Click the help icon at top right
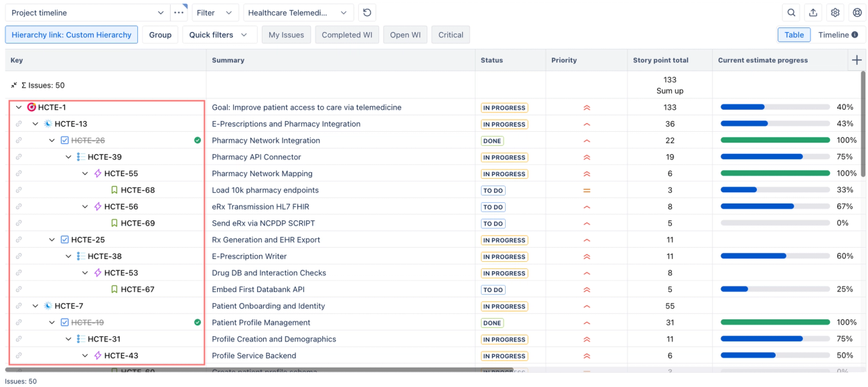The height and width of the screenshot is (387, 868). (857, 12)
